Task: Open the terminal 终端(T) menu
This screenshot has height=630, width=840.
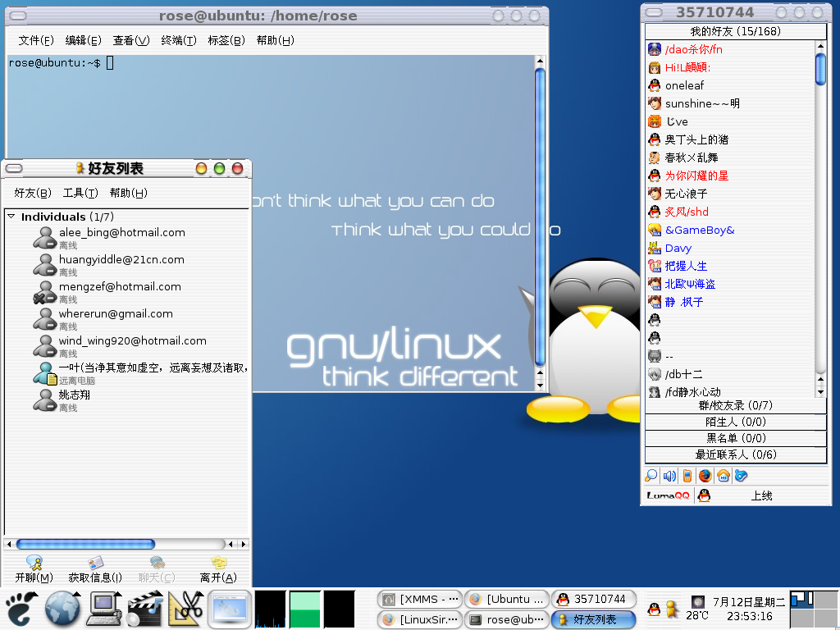Action: pos(179,40)
